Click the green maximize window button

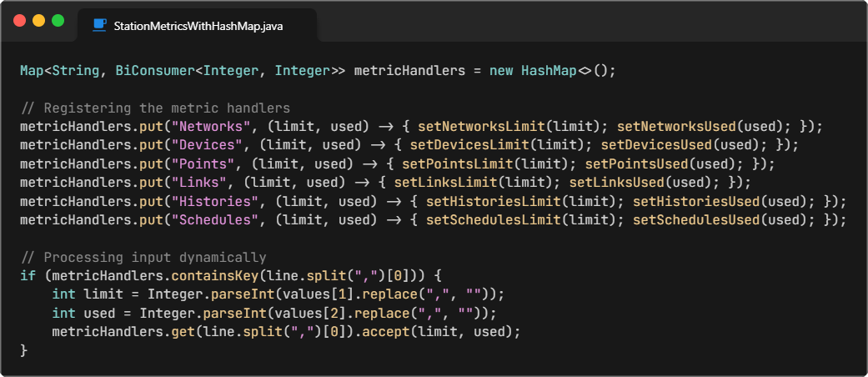[x=58, y=20]
